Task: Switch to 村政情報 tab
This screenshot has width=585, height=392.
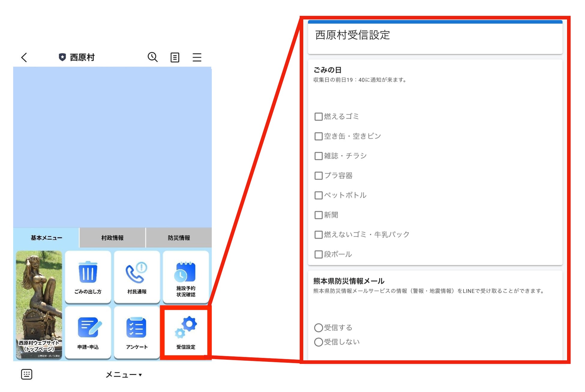Action: click(112, 238)
